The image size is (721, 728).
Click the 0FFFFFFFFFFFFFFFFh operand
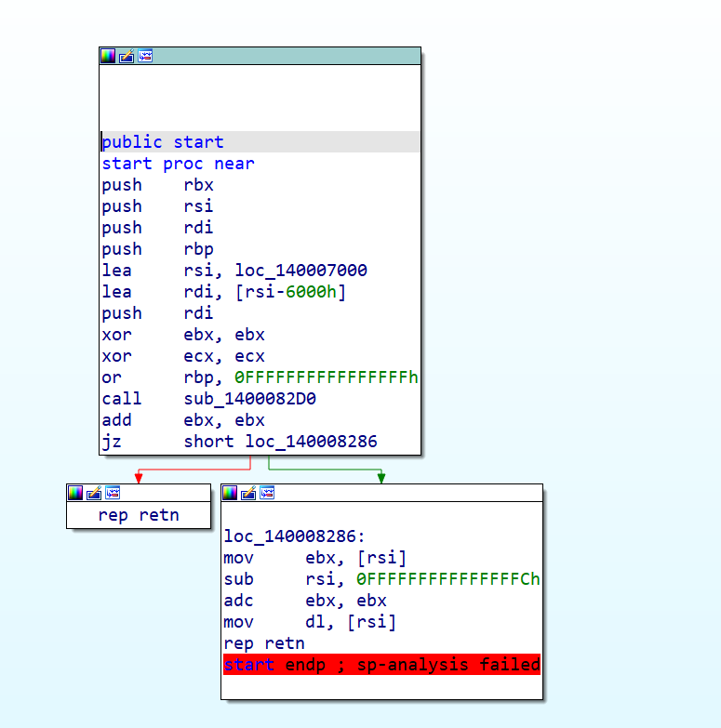[327, 377]
